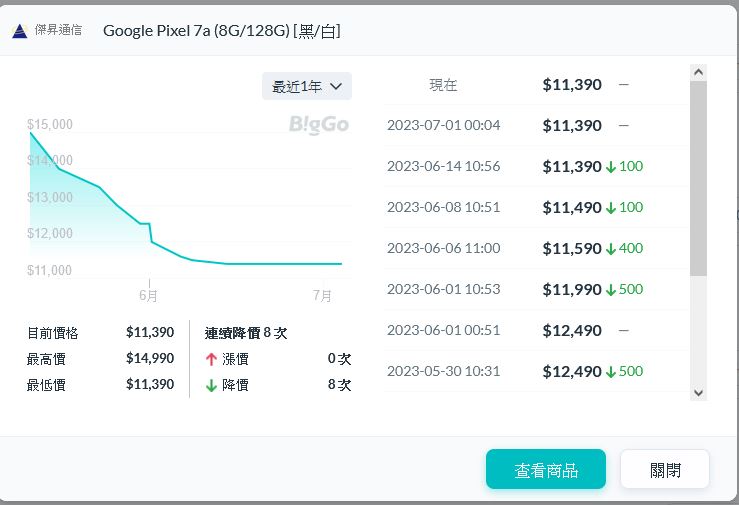Click the BigGo watermark logo on chart

tap(319, 124)
